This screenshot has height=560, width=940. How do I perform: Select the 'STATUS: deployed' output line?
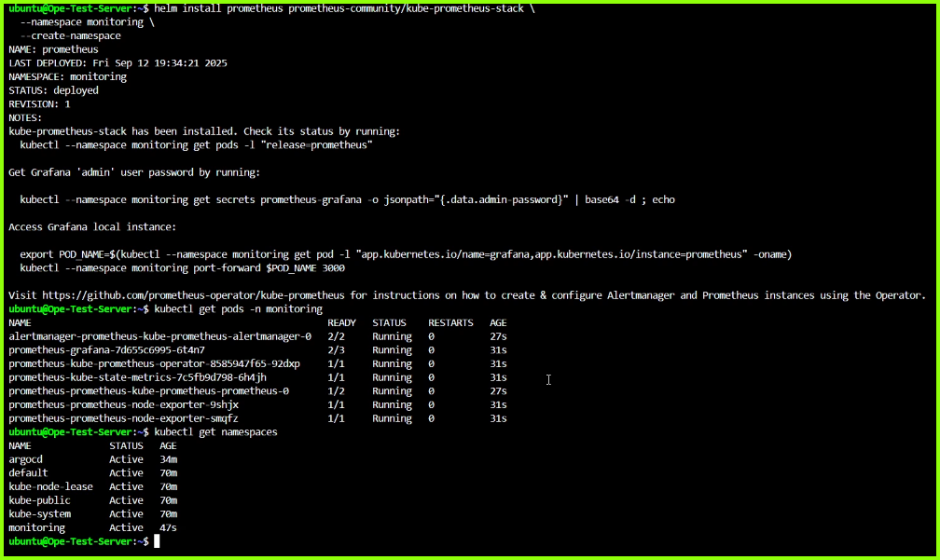point(53,90)
